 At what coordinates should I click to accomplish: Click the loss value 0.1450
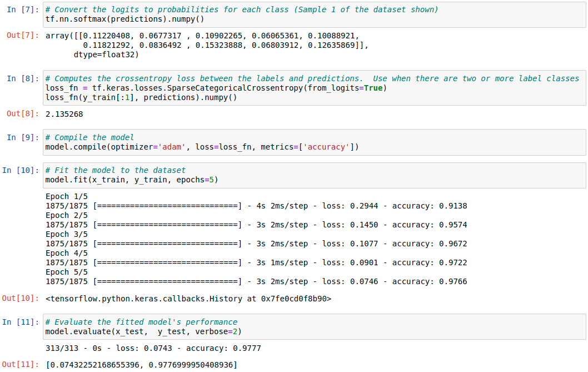coord(364,225)
